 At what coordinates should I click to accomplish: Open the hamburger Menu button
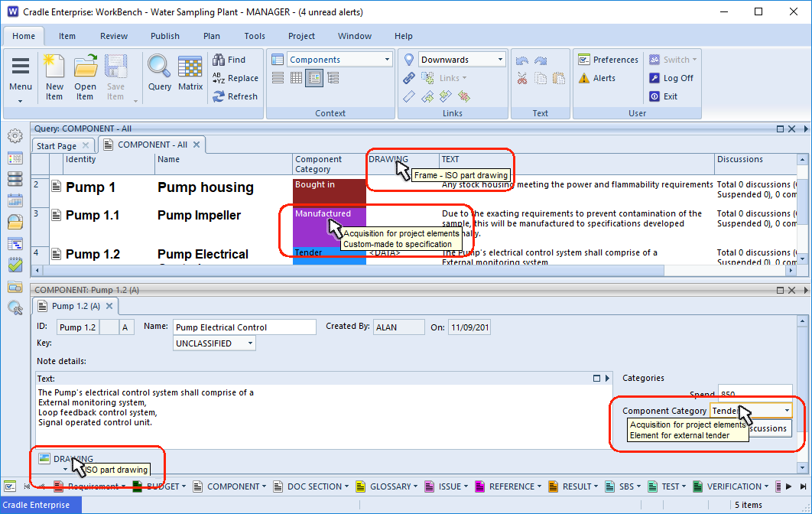pyautogui.click(x=21, y=76)
